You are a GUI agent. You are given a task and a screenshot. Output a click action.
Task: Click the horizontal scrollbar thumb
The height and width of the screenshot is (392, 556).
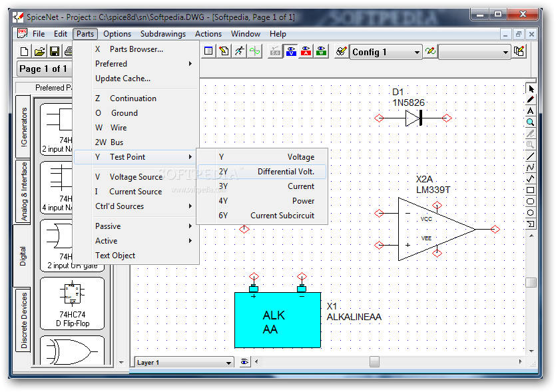click(x=374, y=362)
